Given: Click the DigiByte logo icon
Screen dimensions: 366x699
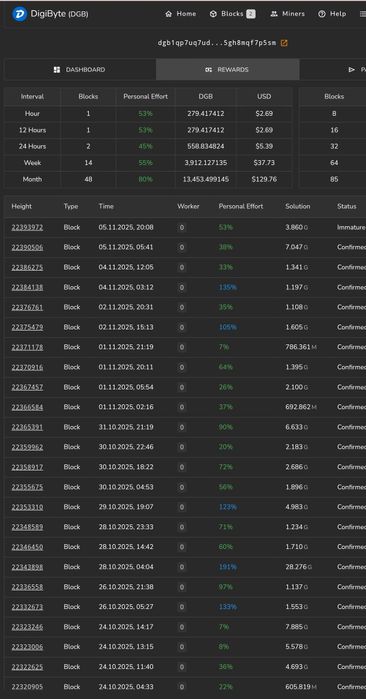Looking at the screenshot, I should 19,14.
